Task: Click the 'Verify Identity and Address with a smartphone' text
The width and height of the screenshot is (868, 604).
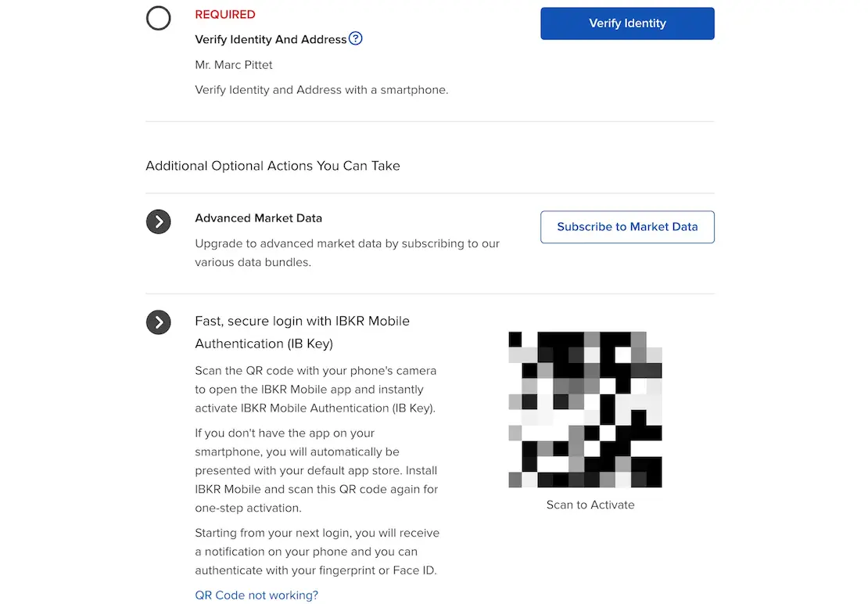Action: [321, 90]
